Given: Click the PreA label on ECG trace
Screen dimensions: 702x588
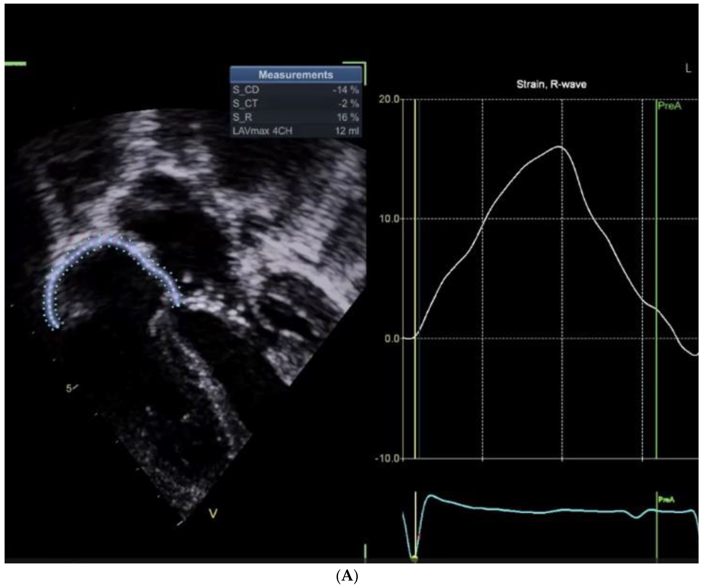Looking at the screenshot, I should click(x=666, y=500).
